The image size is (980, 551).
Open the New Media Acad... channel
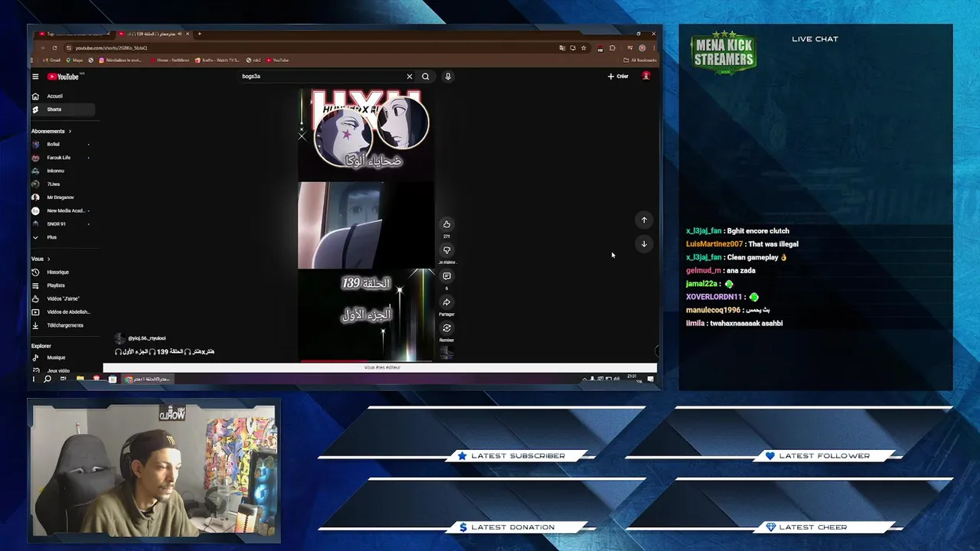(61, 210)
